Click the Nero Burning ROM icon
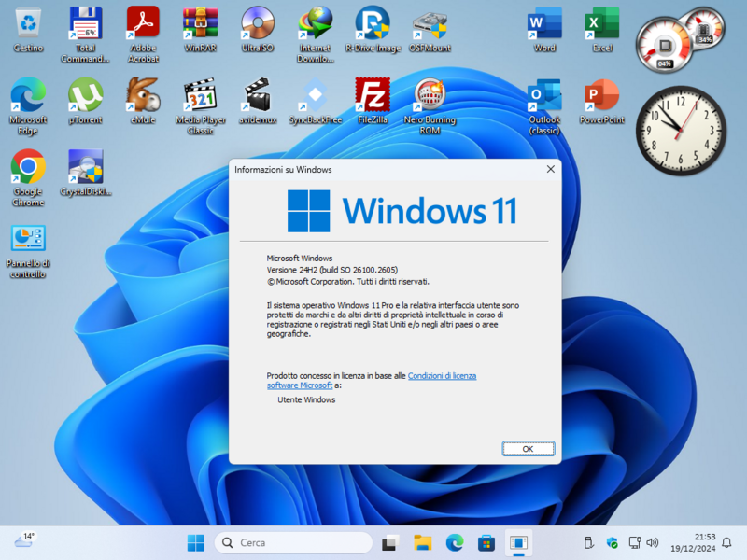The width and height of the screenshot is (747, 560). click(x=430, y=106)
